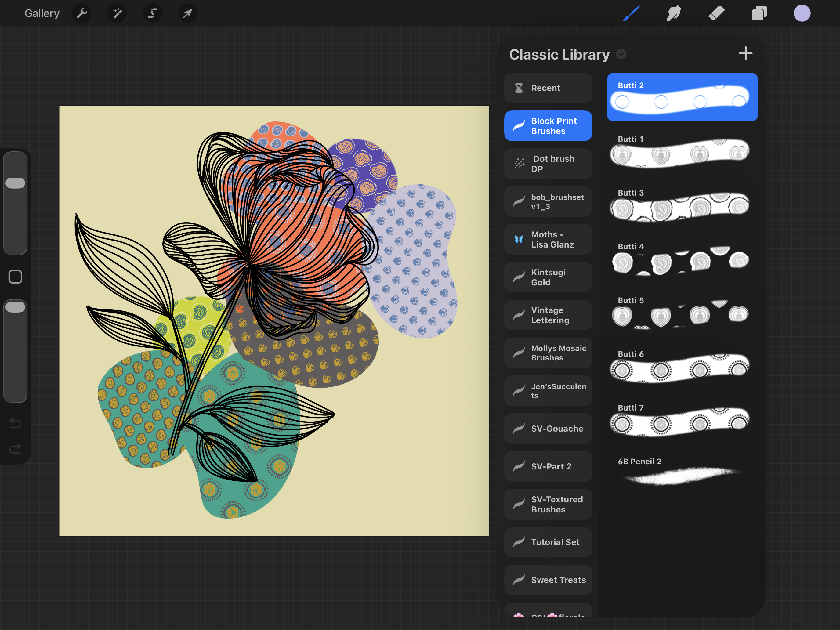Select the Butti 1 brush

tap(682, 151)
